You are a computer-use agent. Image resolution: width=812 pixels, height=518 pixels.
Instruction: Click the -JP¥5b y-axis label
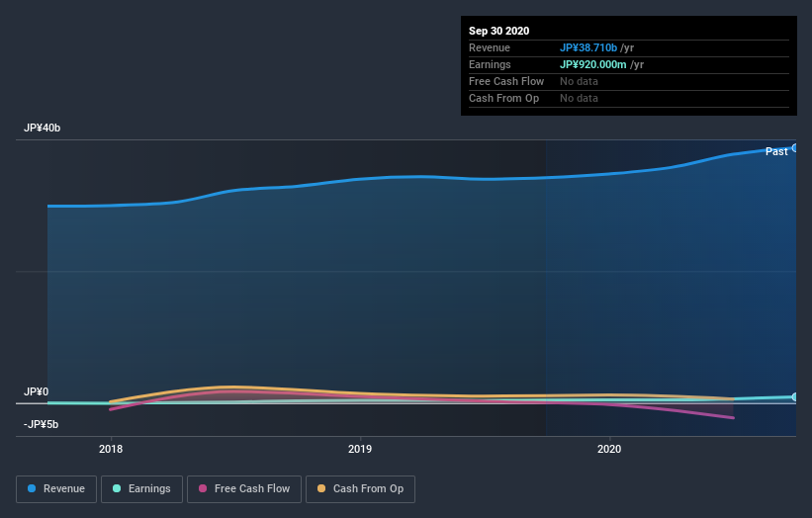click(x=41, y=424)
